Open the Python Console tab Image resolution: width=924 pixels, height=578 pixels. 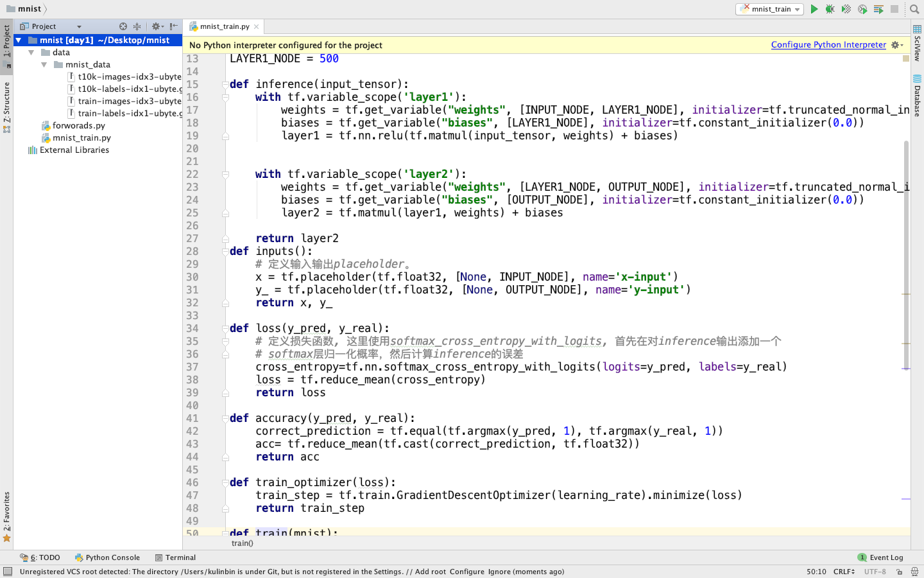(x=107, y=557)
